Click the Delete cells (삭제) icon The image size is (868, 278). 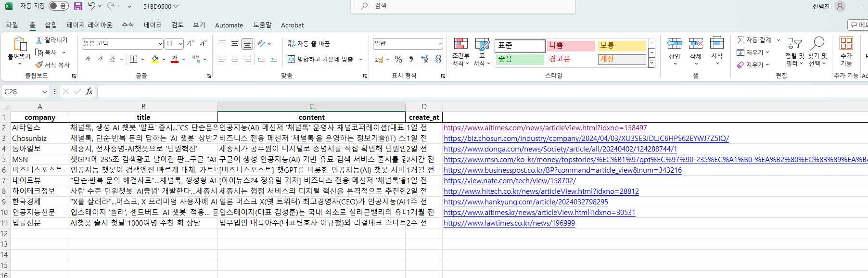click(x=696, y=44)
